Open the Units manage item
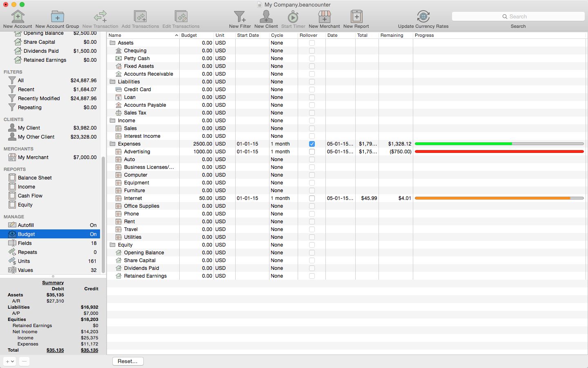 [x=51, y=261]
